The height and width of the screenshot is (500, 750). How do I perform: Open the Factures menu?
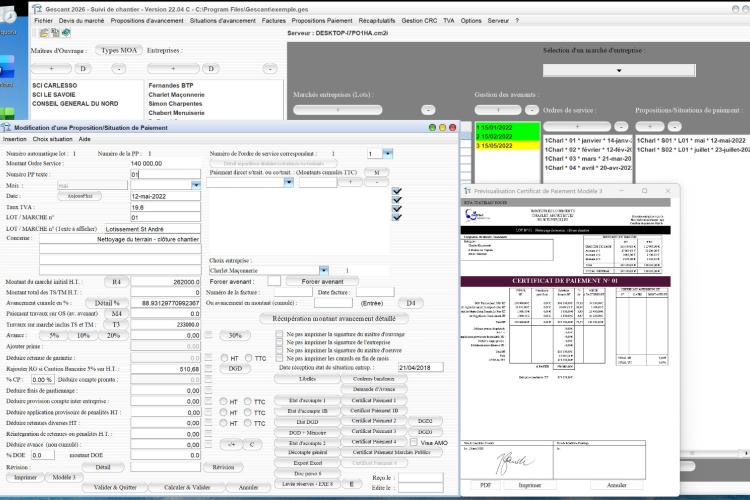pos(274,21)
